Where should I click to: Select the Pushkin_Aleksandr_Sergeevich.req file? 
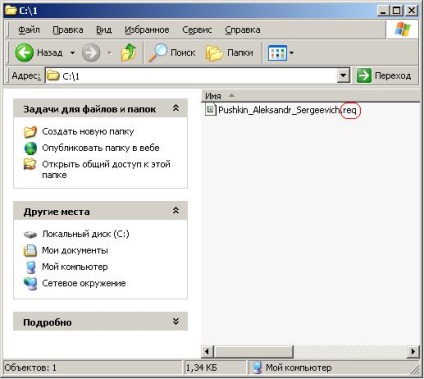tap(282, 110)
